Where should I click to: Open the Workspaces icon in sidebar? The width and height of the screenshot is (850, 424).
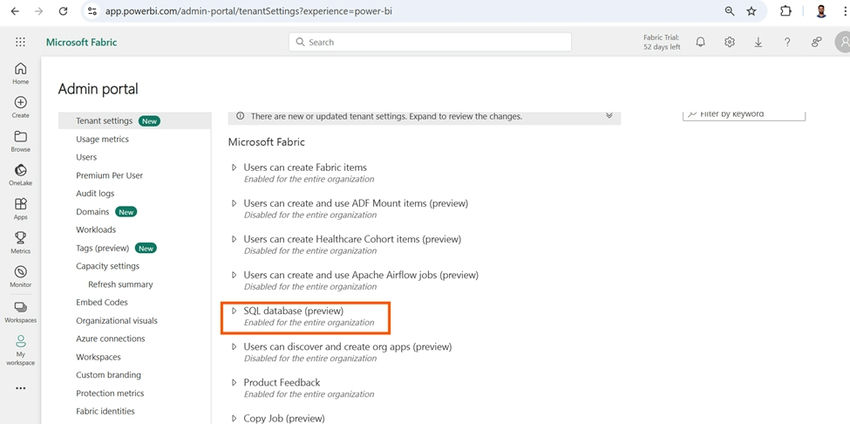[x=20, y=307]
